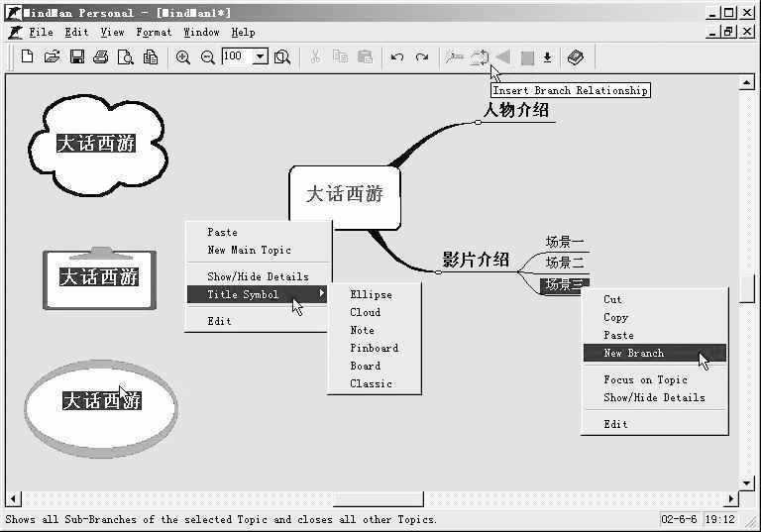Click the New document toolbar icon

(27, 57)
